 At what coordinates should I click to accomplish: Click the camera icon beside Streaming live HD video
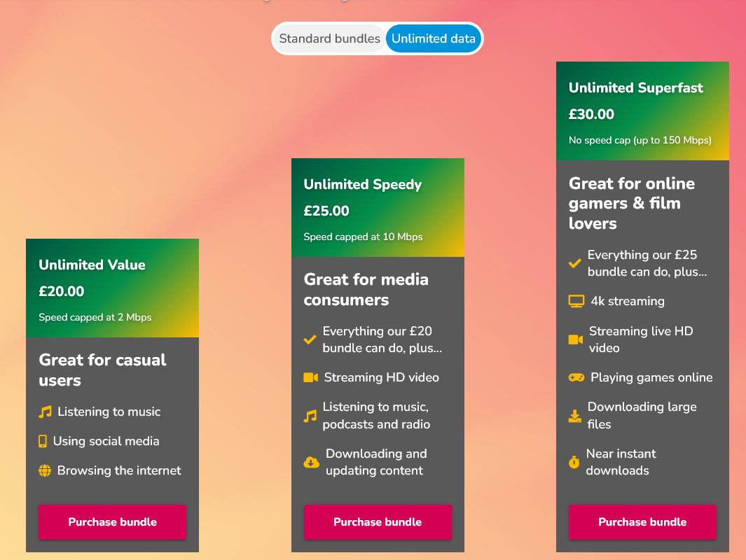(576, 339)
